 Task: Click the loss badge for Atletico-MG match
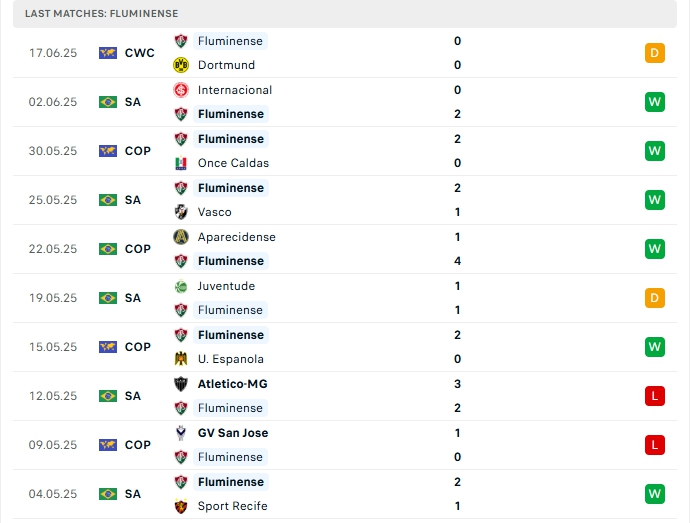coord(655,396)
